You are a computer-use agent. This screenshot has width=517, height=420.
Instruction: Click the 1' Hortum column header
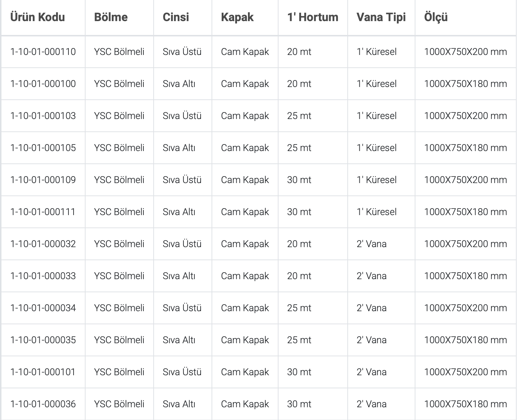pyautogui.click(x=313, y=17)
